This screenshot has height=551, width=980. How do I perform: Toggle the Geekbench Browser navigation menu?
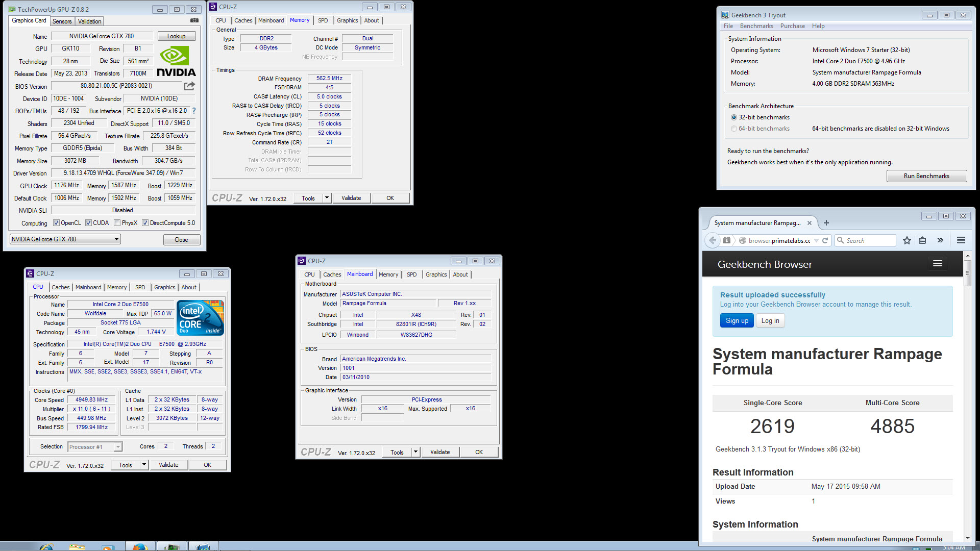938,264
